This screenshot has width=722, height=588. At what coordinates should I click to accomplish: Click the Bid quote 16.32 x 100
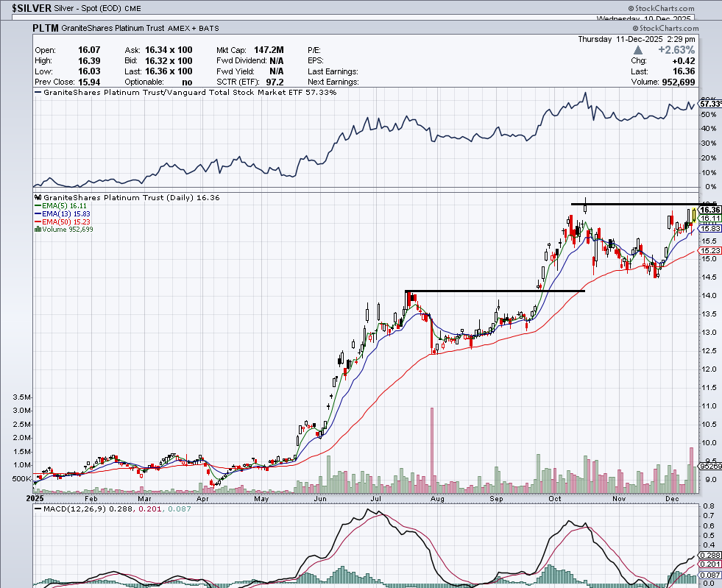(169, 61)
